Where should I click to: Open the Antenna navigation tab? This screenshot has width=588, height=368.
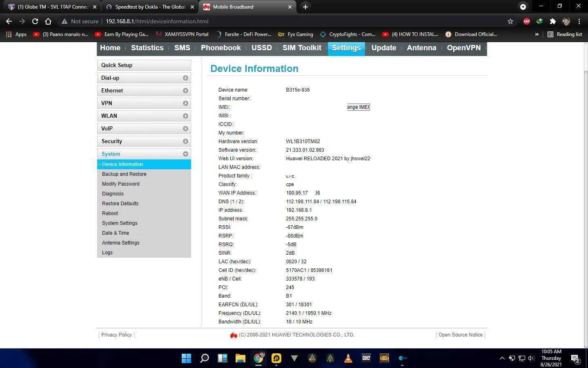(x=421, y=48)
